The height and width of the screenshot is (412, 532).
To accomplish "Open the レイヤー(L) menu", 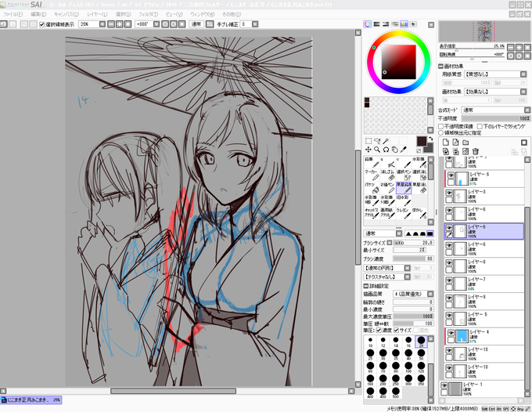I will coord(97,14).
